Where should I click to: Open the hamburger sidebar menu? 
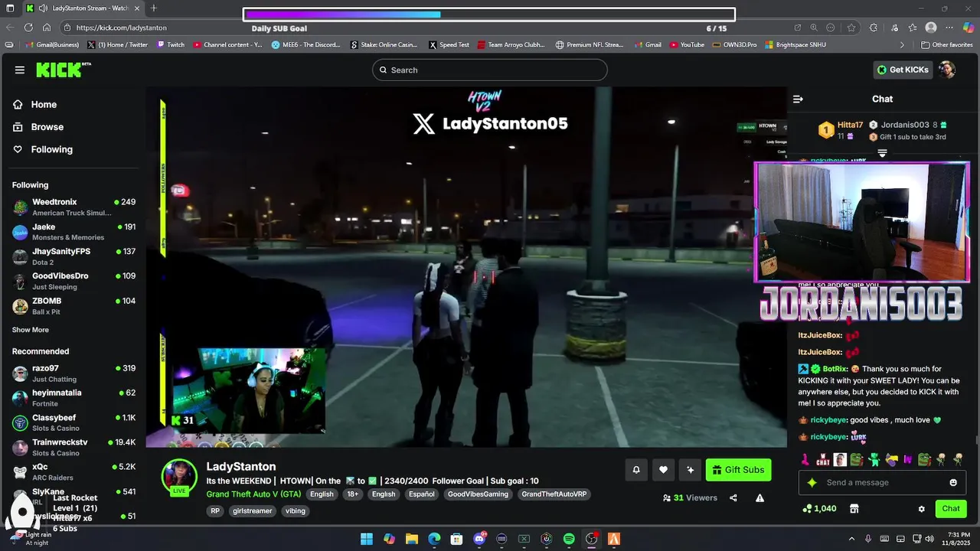[x=19, y=70]
